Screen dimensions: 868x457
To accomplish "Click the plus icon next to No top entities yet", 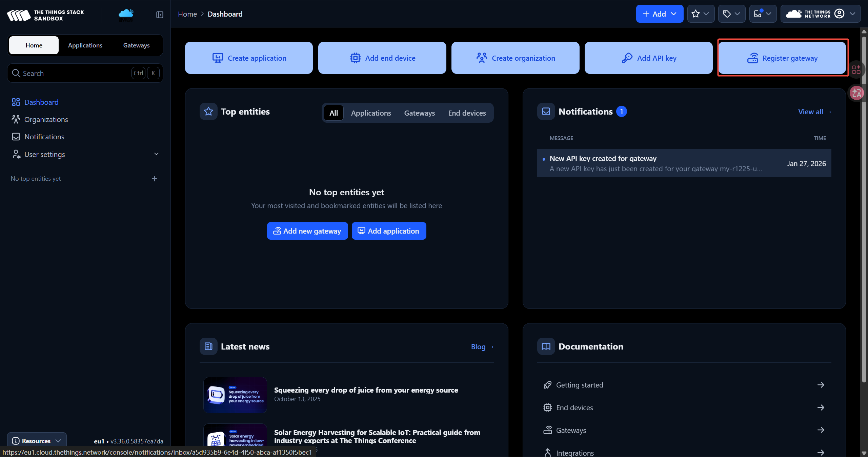I will [x=155, y=179].
